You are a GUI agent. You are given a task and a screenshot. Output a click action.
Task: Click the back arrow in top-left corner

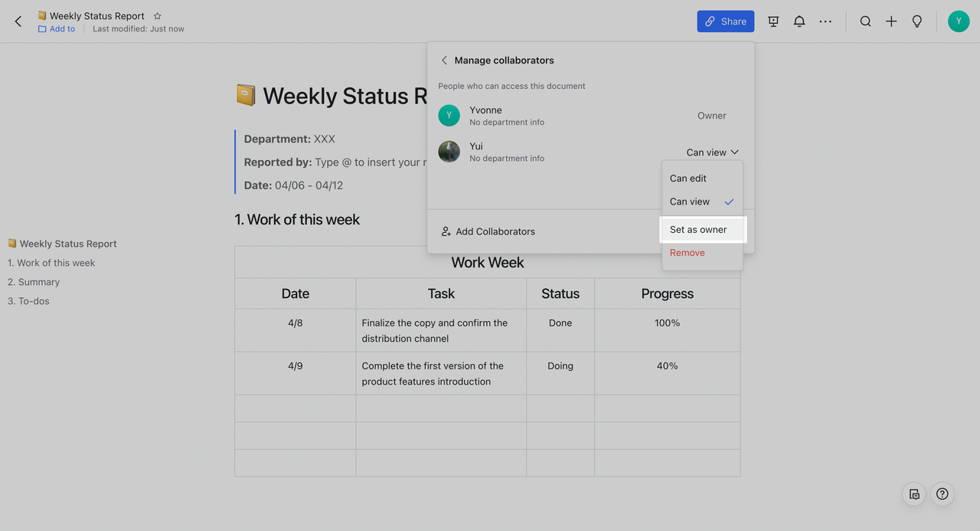(18, 21)
